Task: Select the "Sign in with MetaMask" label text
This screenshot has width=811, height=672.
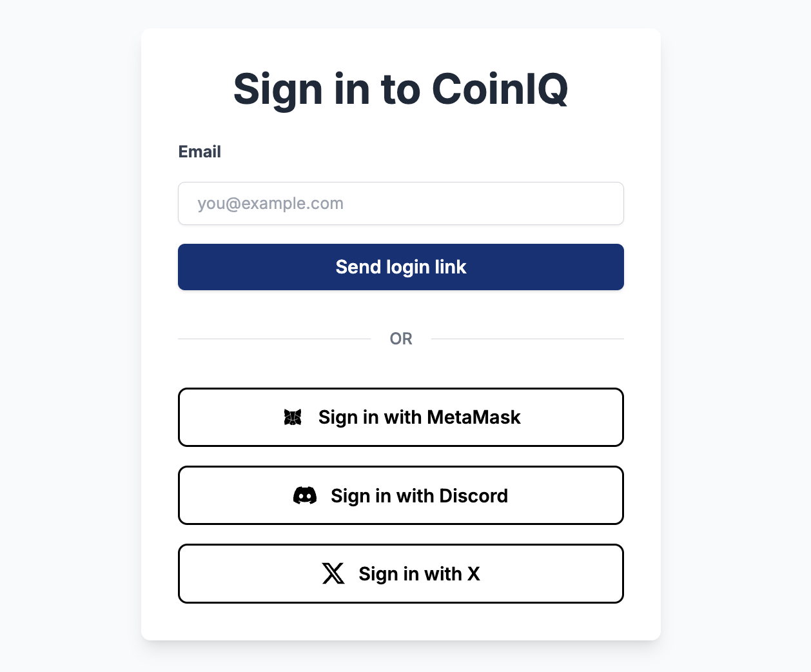Action: click(419, 417)
